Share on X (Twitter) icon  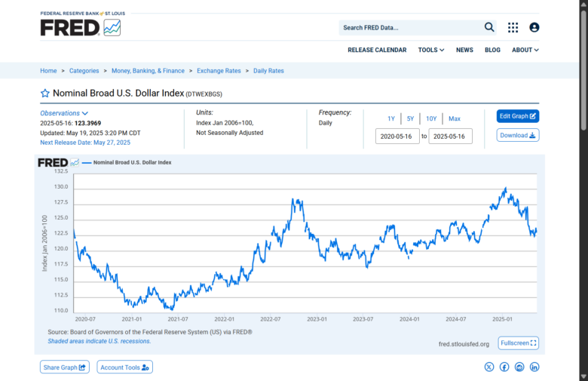point(489,367)
